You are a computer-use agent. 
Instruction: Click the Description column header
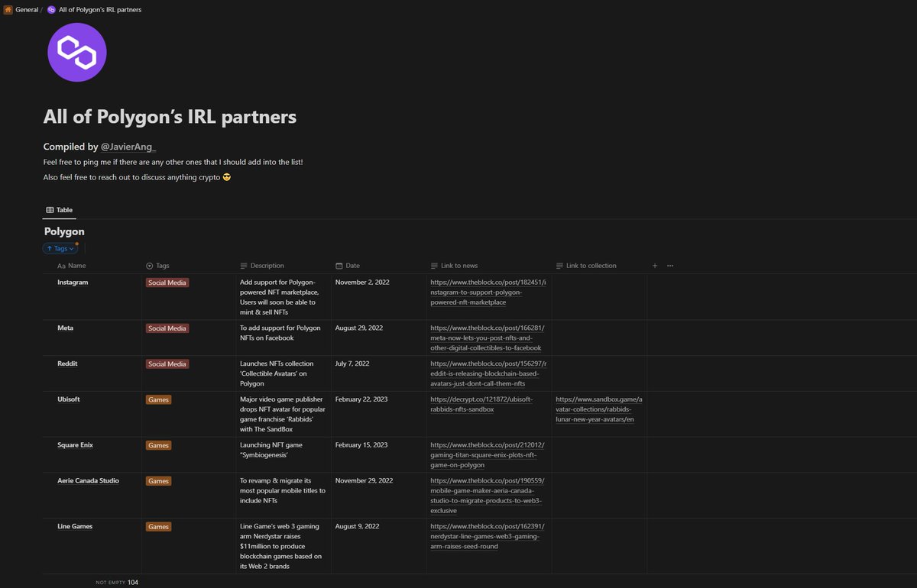[262, 266]
